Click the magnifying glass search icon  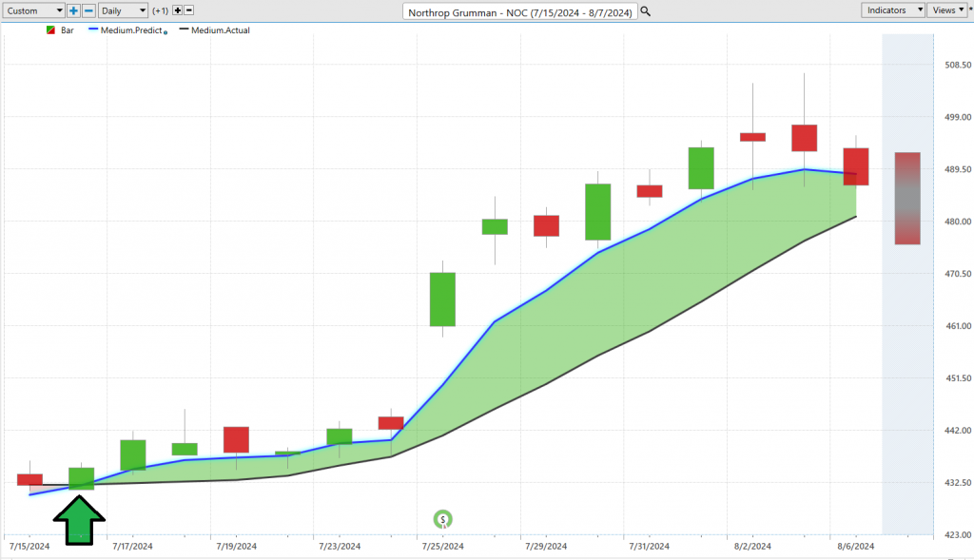tap(646, 11)
